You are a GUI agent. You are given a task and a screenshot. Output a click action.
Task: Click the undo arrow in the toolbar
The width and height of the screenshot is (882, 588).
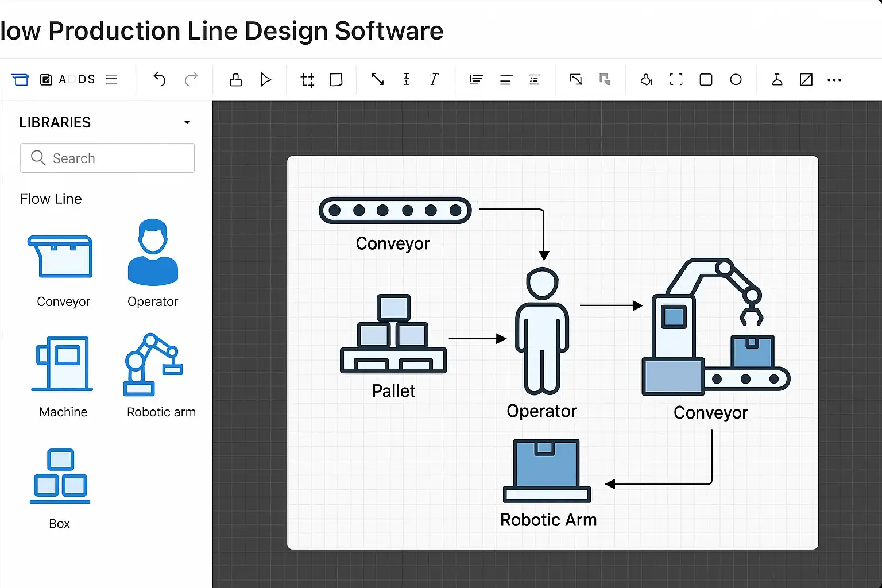160,79
